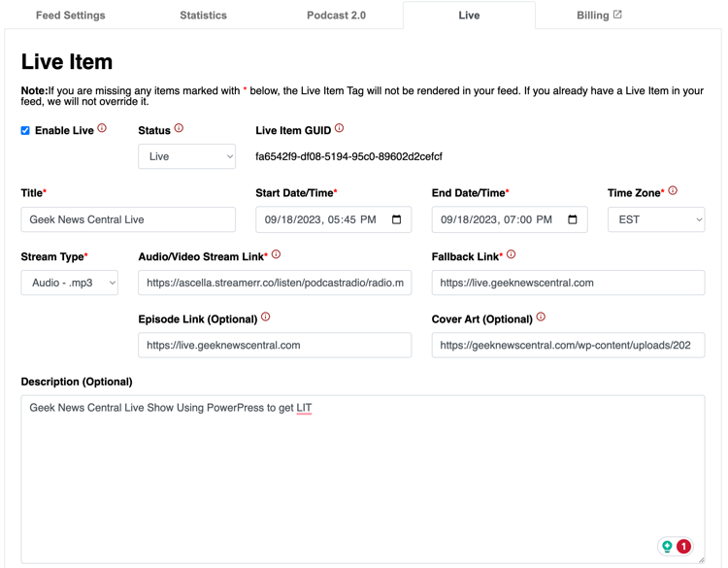Click the Title field with Geek News Central Live
The height and width of the screenshot is (568, 728).
(128, 219)
